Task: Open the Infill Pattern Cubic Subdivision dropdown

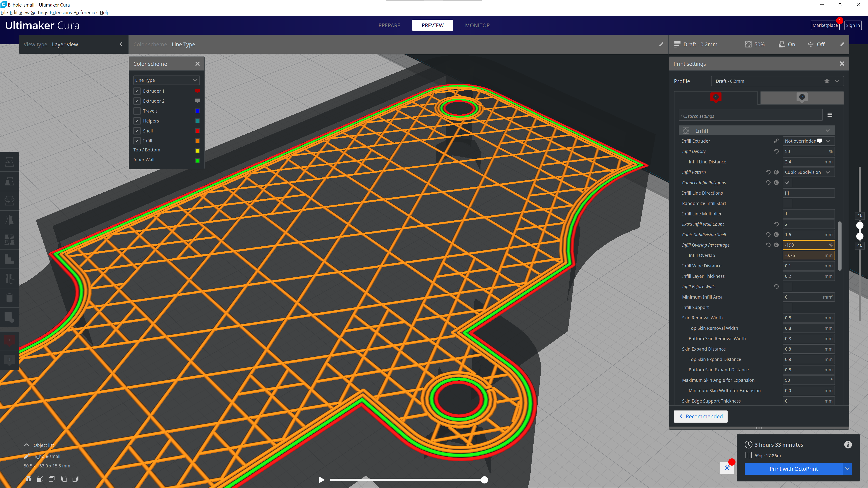Action: 808,172
